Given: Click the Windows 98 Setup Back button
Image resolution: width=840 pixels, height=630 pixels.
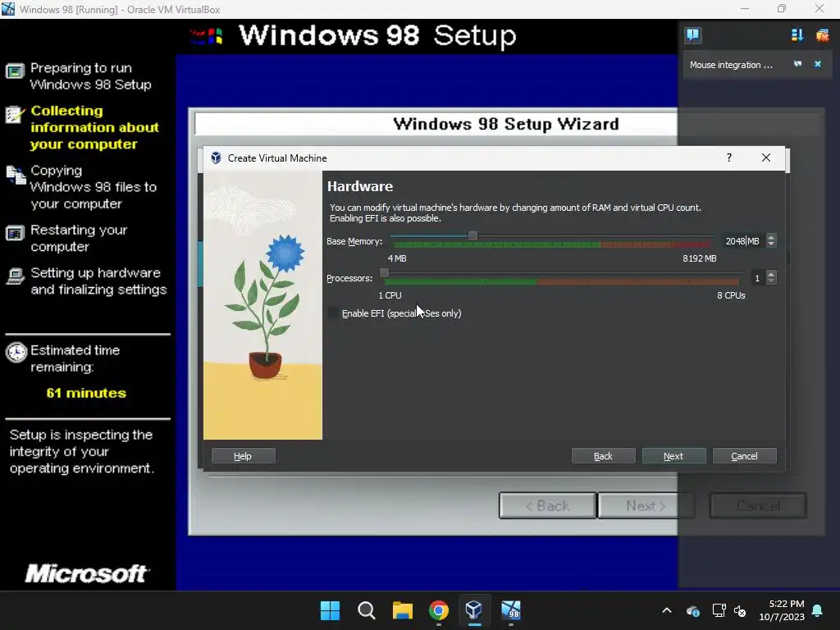Looking at the screenshot, I should click(547, 505).
